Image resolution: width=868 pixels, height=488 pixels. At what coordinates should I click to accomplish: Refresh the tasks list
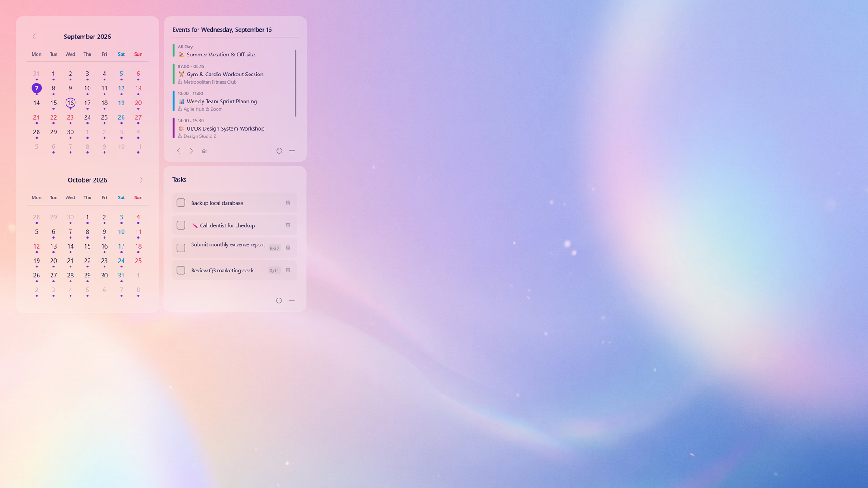(279, 300)
